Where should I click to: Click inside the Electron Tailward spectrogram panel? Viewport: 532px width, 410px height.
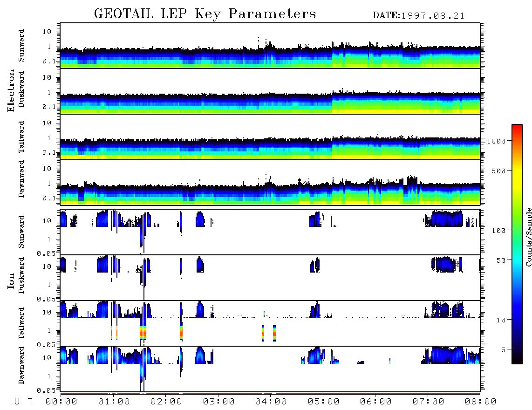(x=270, y=137)
